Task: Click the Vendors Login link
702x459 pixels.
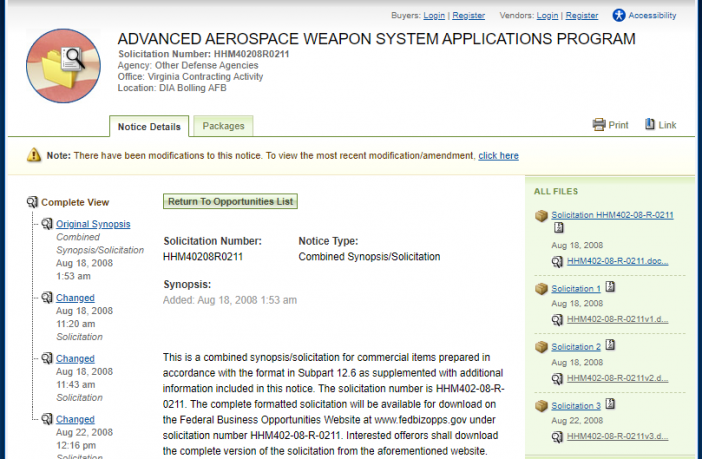Action: point(547,15)
